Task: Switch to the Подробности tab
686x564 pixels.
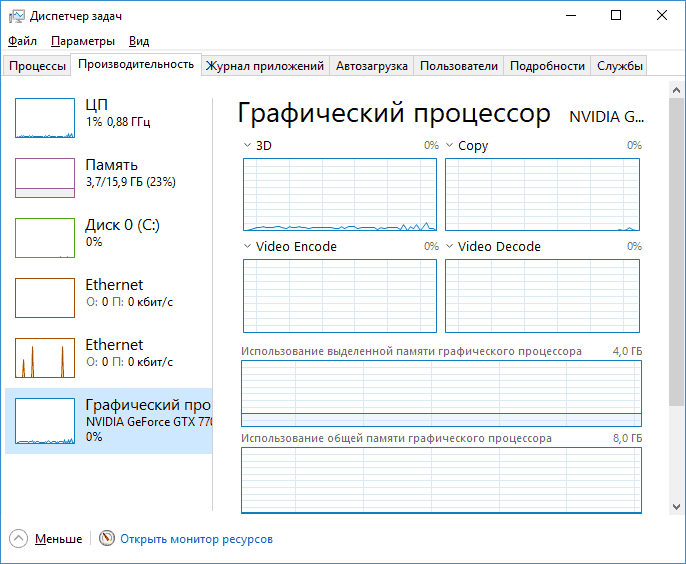Action: (547, 66)
